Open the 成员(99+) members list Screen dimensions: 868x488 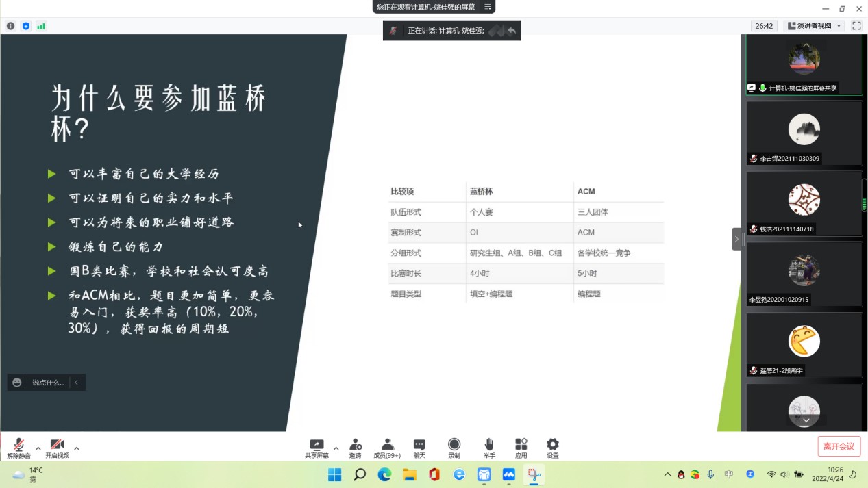pos(387,448)
